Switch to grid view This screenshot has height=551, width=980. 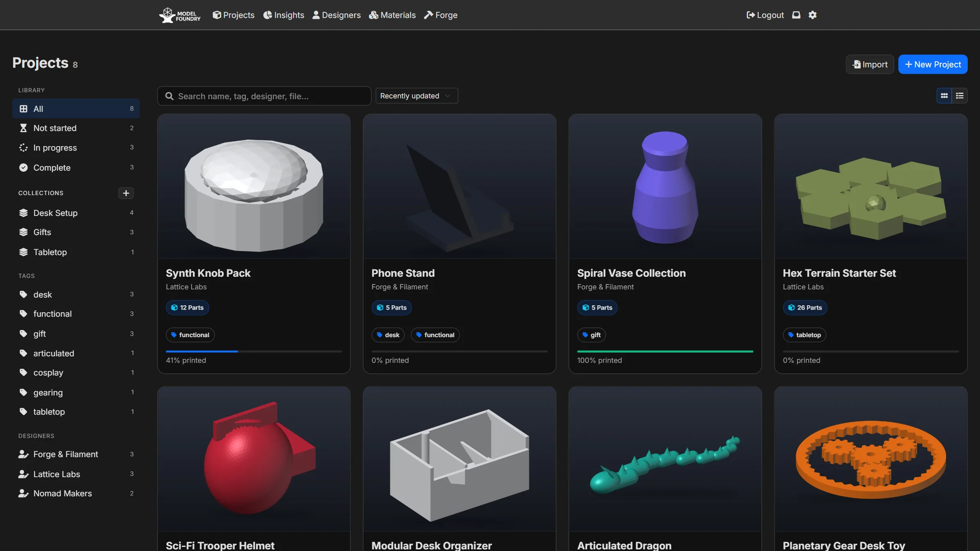point(944,96)
